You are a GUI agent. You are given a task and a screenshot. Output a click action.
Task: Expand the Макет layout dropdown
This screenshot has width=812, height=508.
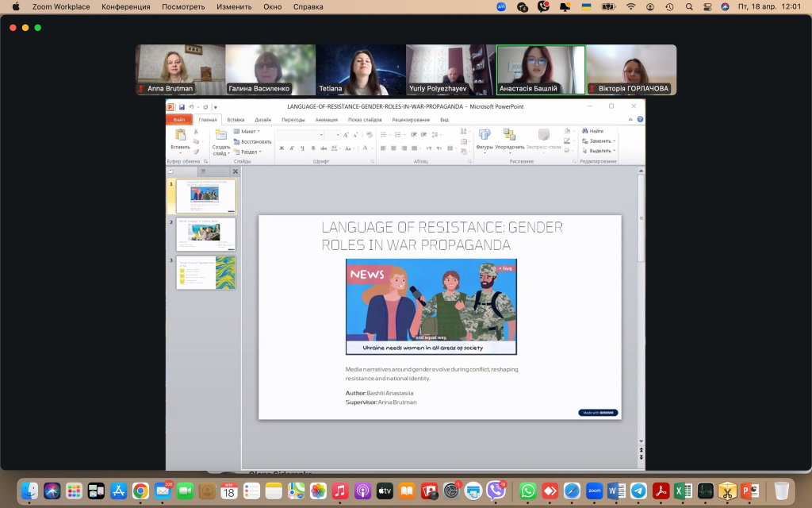pyautogui.click(x=249, y=131)
